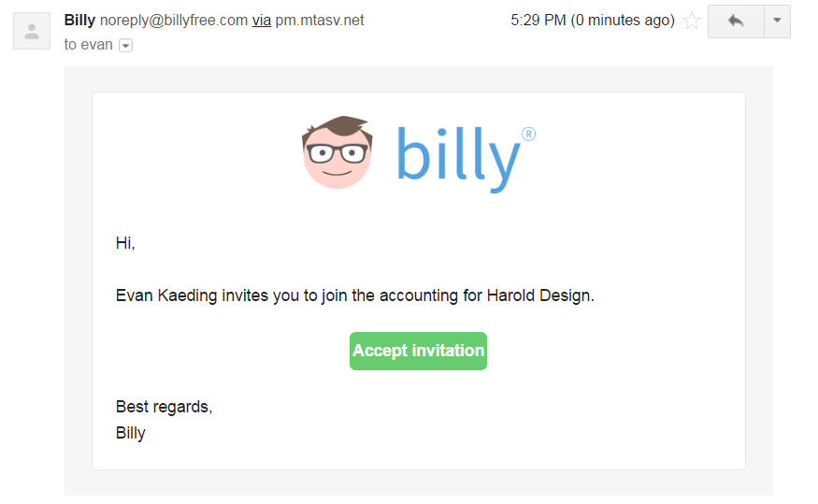Open the more options dropdown beside Reply
The image size is (818, 504).
(x=777, y=21)
